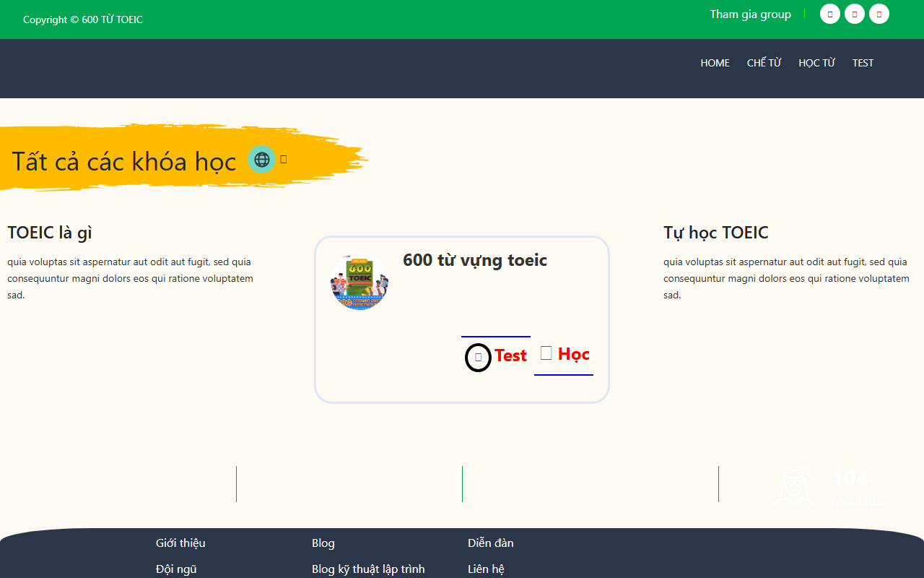Follow the Tham gia group link
This screenshot has height=578, width=924.
(750, 14)
